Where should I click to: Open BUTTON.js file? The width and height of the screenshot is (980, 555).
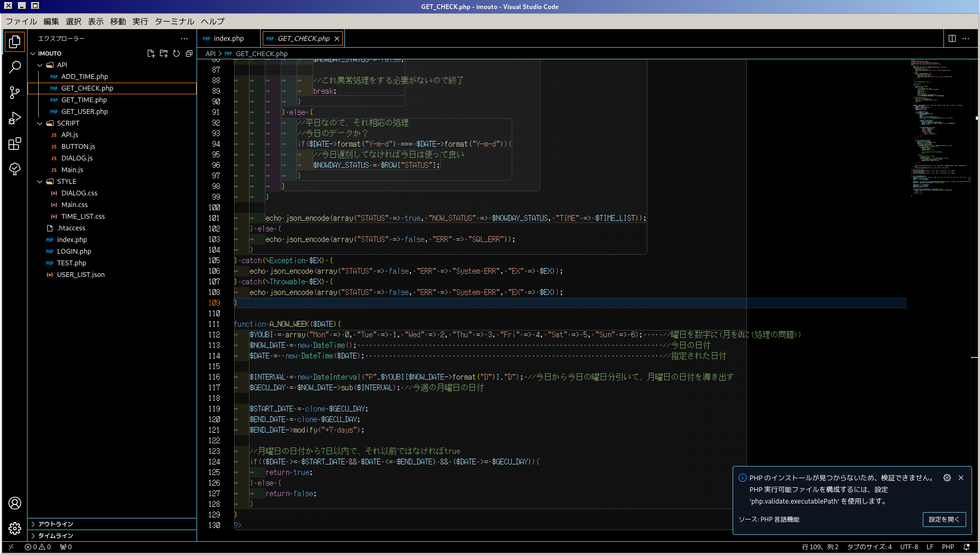point(112,147)
